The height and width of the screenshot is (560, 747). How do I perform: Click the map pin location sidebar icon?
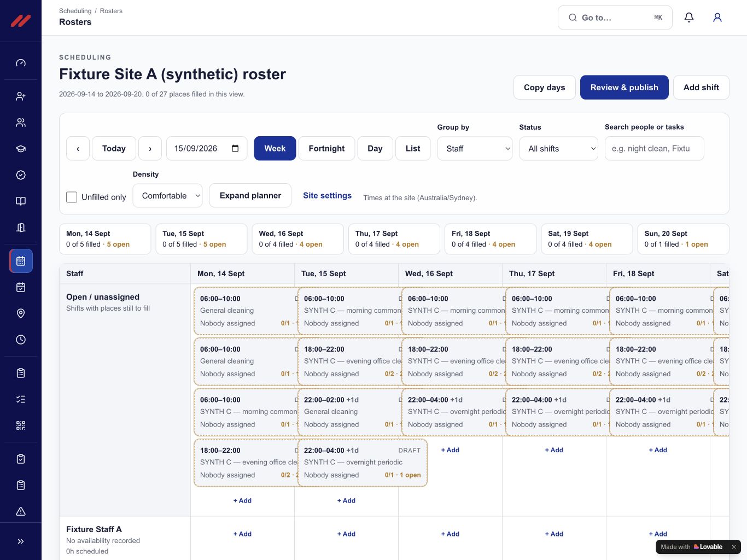pos(21,313)
